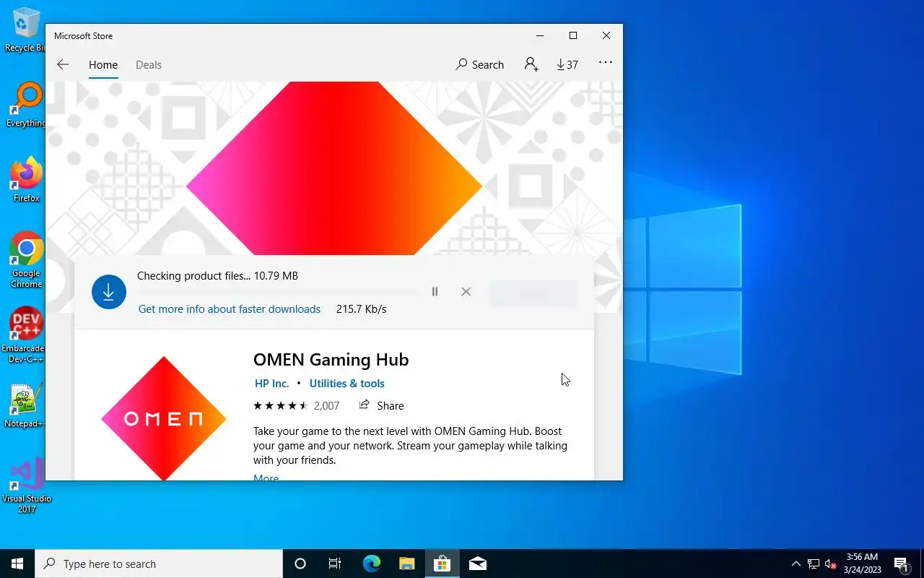This screenshot has width=924, height=578.
Task: Click the network status tray icon
Action: pyautogui.click(x=814, y=564)
